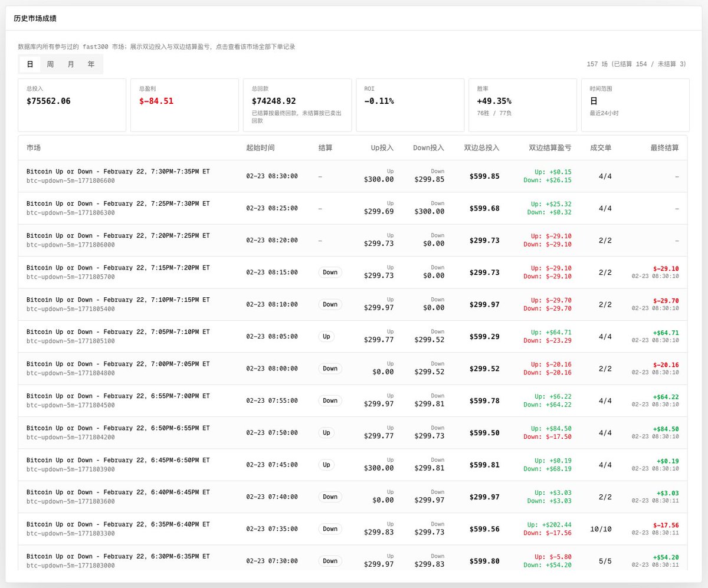This screenshot has width=708, height=588.
Task: Click the market ID btc-updown-5m-1771804200
Action: (71, 438)
